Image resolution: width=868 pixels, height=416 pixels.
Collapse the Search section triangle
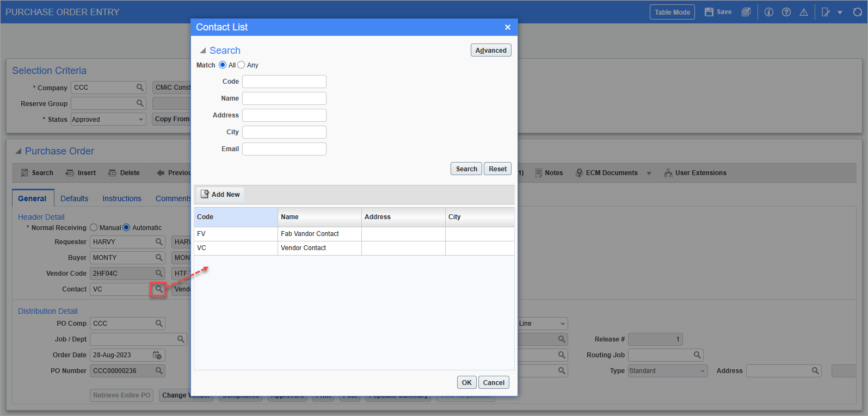point(203,51)
